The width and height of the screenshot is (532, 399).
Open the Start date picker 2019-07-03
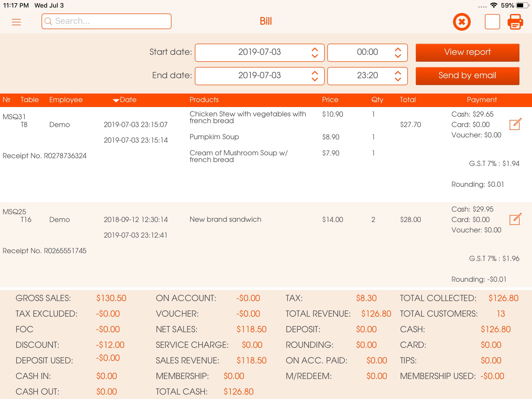[x=259, y=52]
